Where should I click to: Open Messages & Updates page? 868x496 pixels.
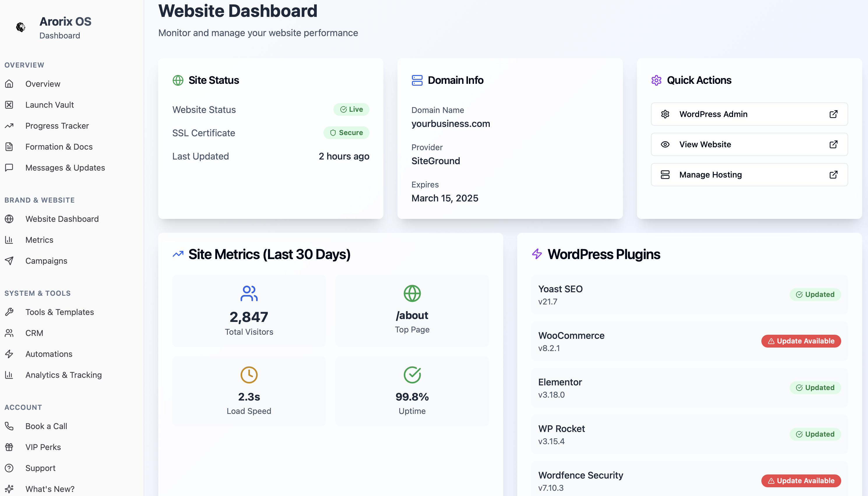pos(65,168)
